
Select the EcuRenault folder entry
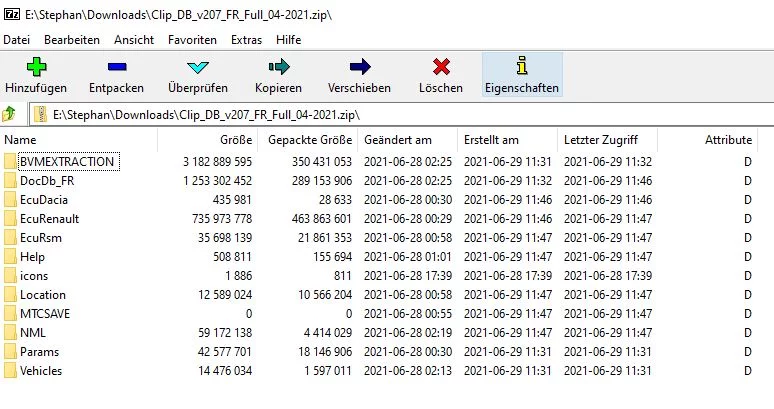[x=49, y=218]
